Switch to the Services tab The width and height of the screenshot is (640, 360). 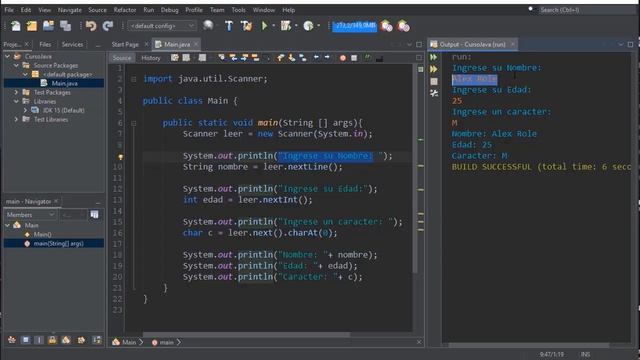coord(72,44)
